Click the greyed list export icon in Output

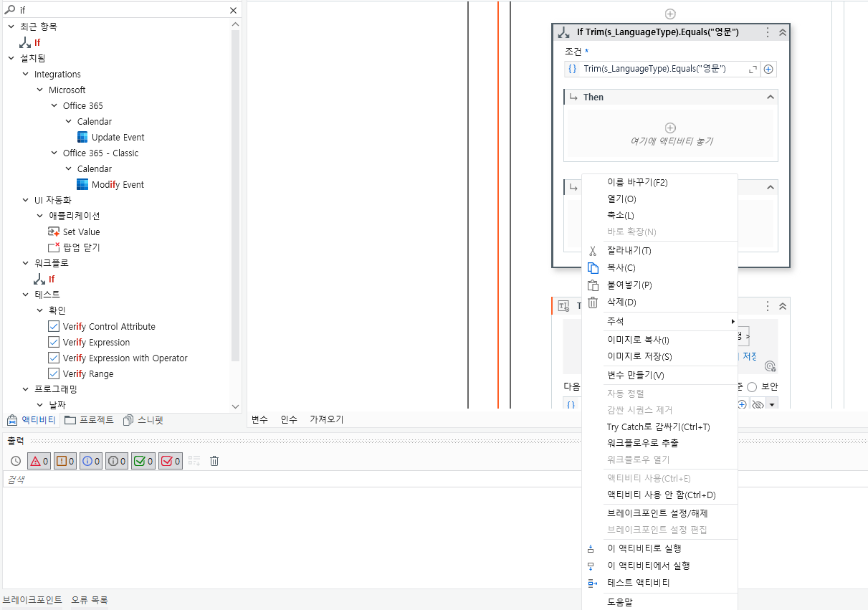[x=194, y=461]
